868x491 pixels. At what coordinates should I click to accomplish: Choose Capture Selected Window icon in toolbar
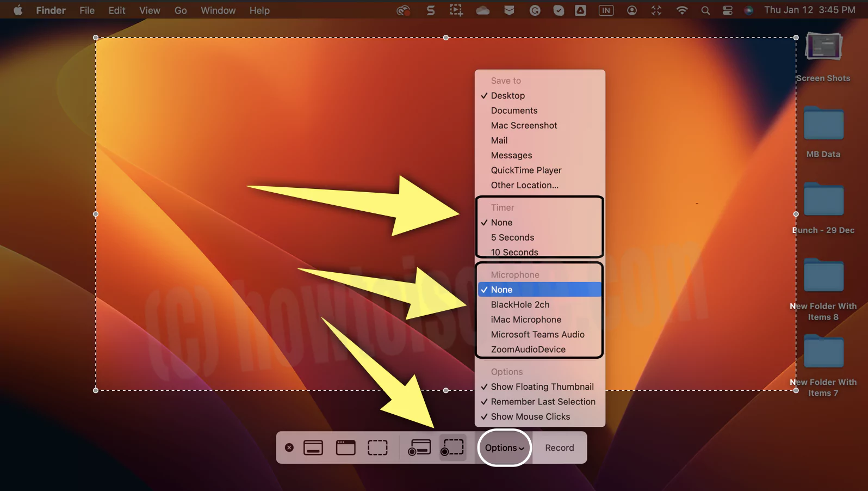(x=345, y=447)
